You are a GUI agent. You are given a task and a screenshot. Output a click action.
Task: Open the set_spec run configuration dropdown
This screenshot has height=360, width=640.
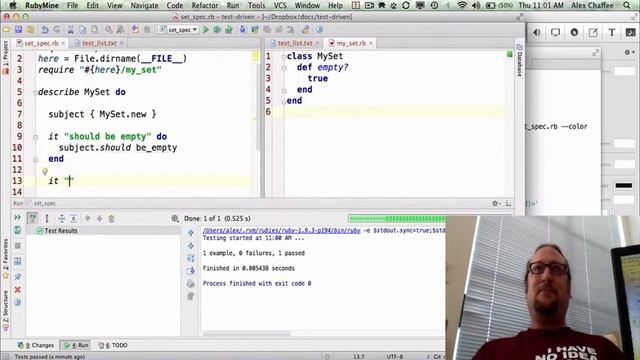[x=179, y=30]
